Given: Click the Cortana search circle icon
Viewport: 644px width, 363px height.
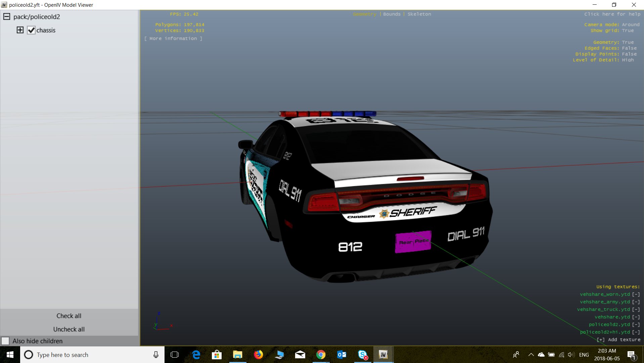Looking at the screenshot, I should pyautogui.click(x=29, y=355).
